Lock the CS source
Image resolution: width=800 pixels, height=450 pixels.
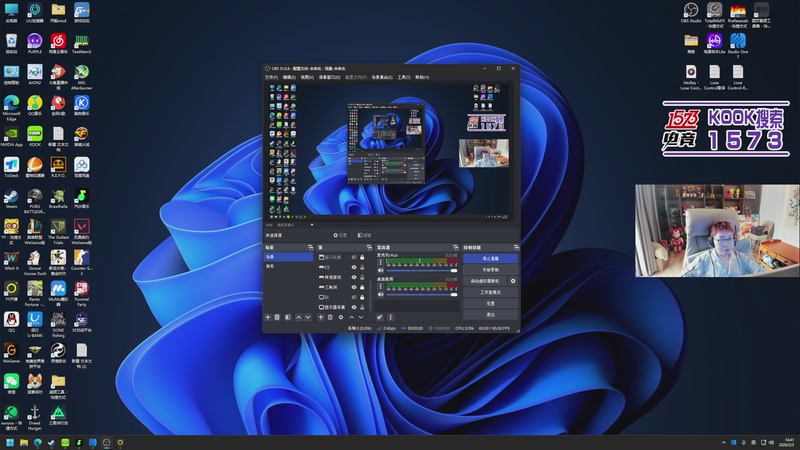[x=362, y=267]
